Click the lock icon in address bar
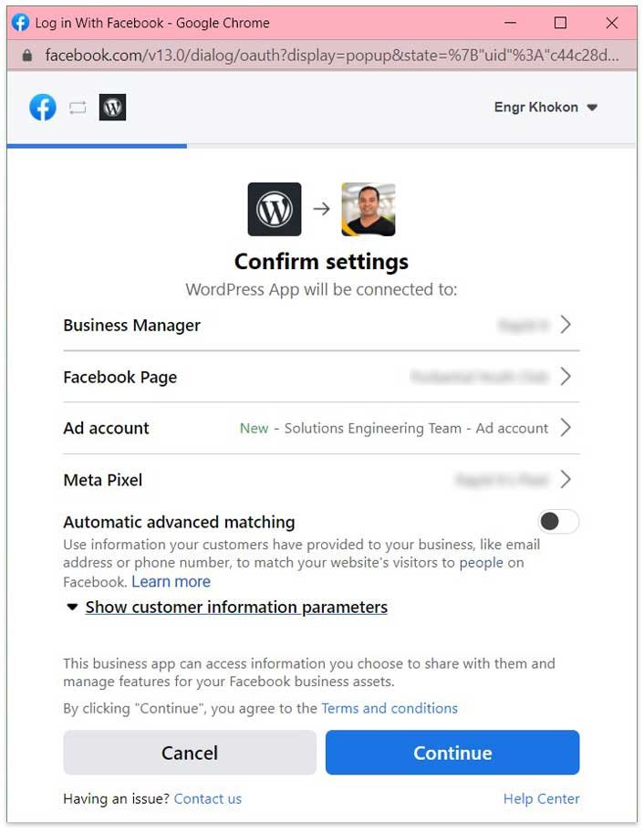Image resolution: width=644 pixels, height=833 pixels. 28,55
